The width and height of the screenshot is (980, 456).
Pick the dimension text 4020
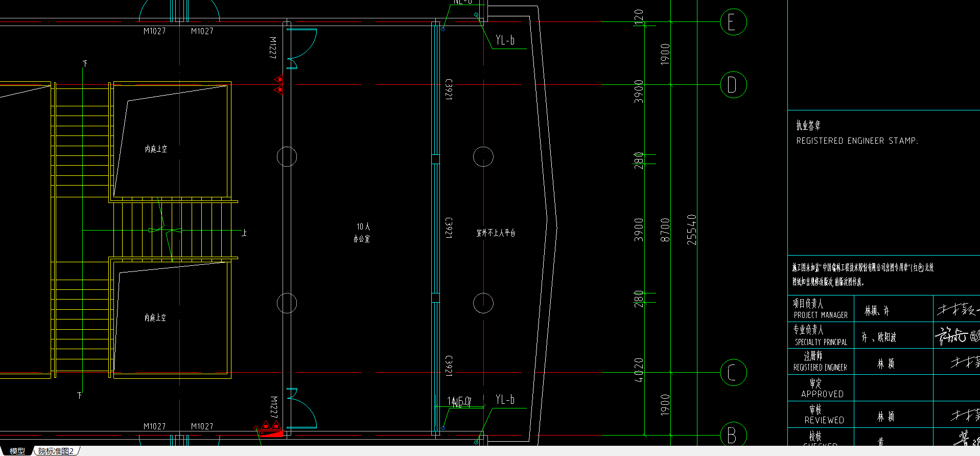(x=639, y=370)
